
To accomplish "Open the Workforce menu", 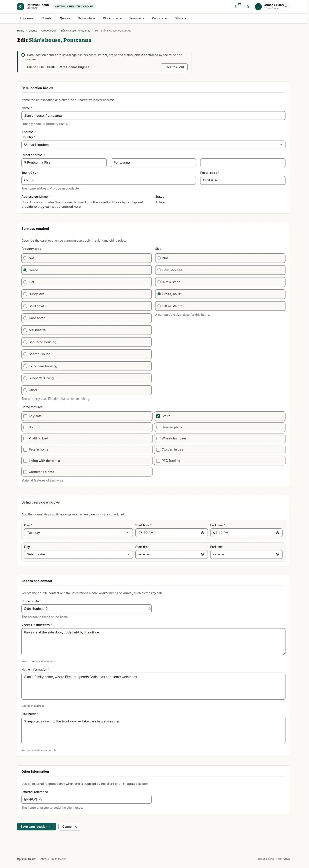I will 112,18.
